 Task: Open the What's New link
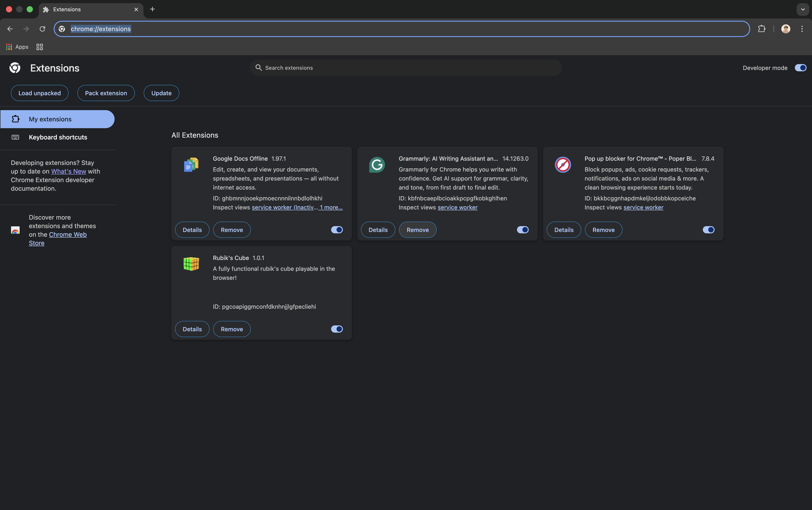69,171
